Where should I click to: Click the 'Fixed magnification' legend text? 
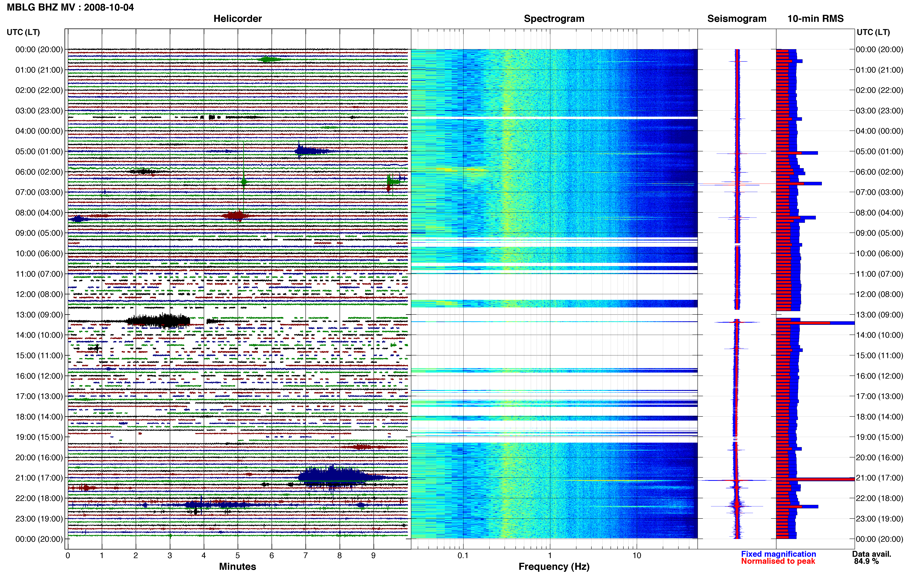pyautogui.click(x=778, y=554)
